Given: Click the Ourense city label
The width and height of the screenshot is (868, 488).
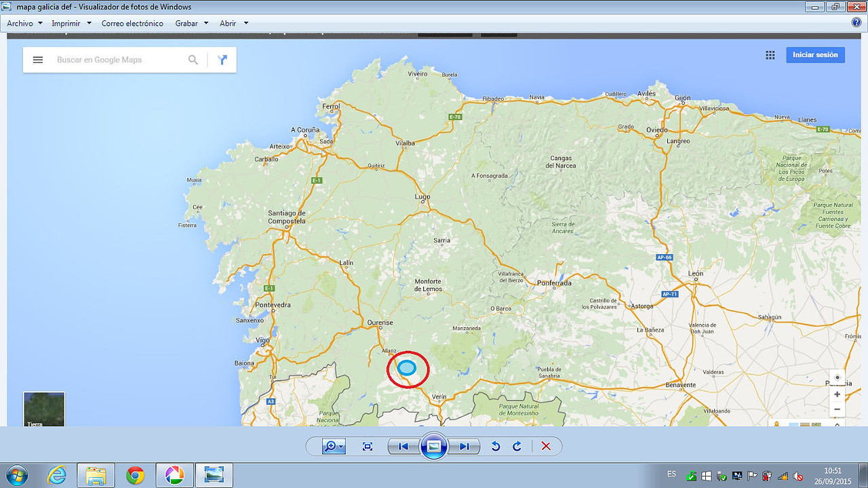Looking at the screenshot, I should pyautogui.click(x=380, y=323).
